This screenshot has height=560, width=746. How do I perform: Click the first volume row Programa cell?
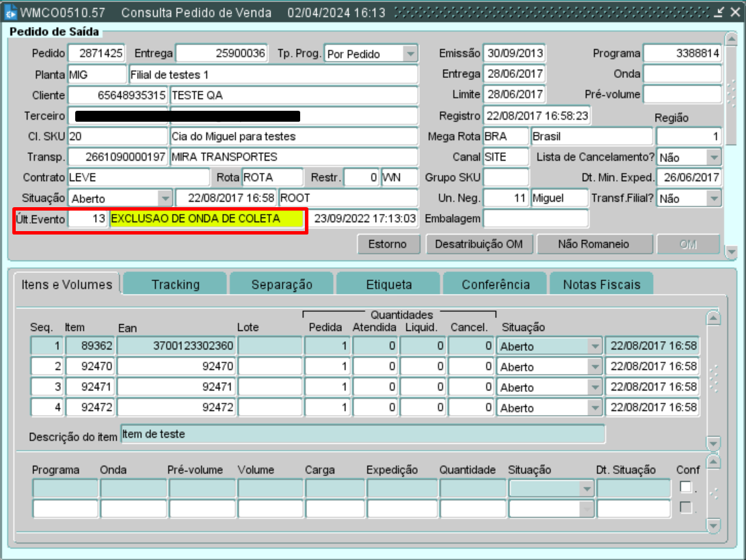(65, 488)
